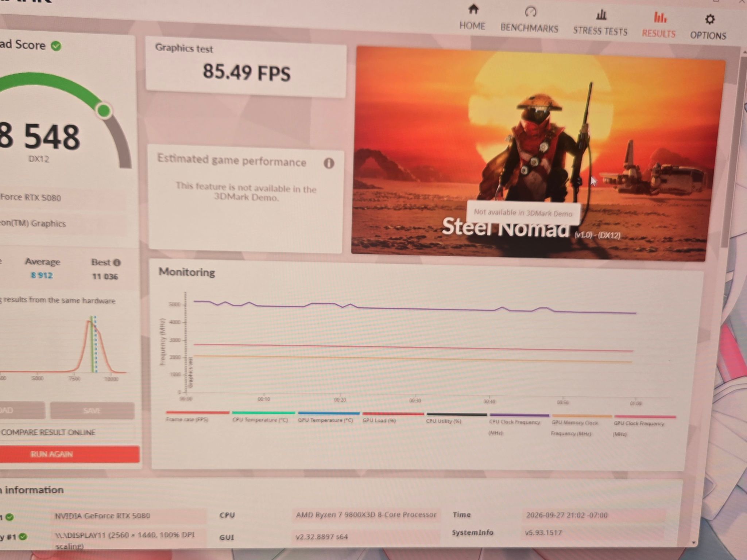The height and width of the screenshot is (560, 747).
Task: Click the average score 8 912
Action: click(x=42, y=275)
